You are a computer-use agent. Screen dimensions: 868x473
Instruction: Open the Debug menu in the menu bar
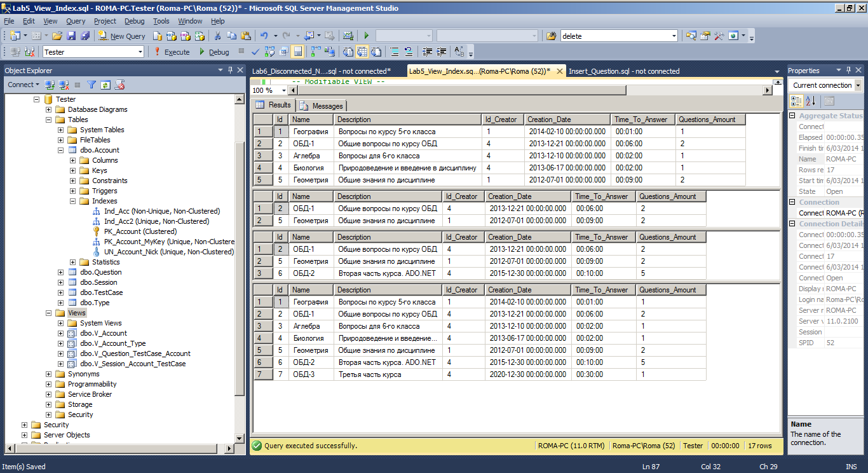click(135, 21)
